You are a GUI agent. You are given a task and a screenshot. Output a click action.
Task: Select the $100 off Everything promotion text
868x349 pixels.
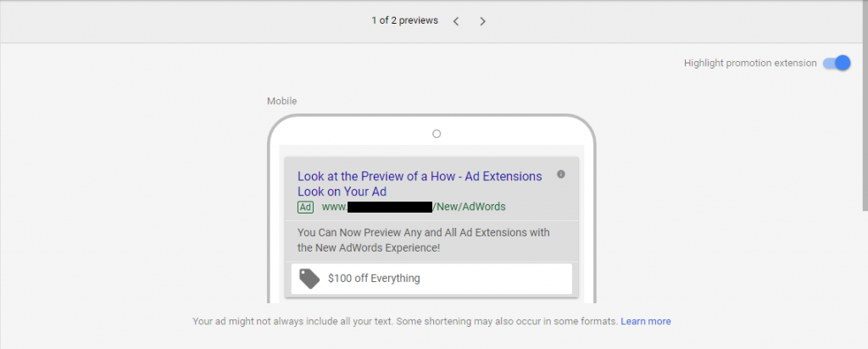374,278
